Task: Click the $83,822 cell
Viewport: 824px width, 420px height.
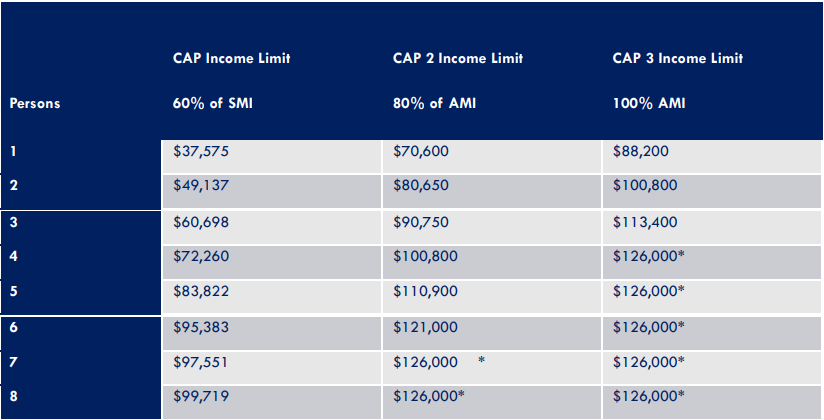Action: [203, 290]
